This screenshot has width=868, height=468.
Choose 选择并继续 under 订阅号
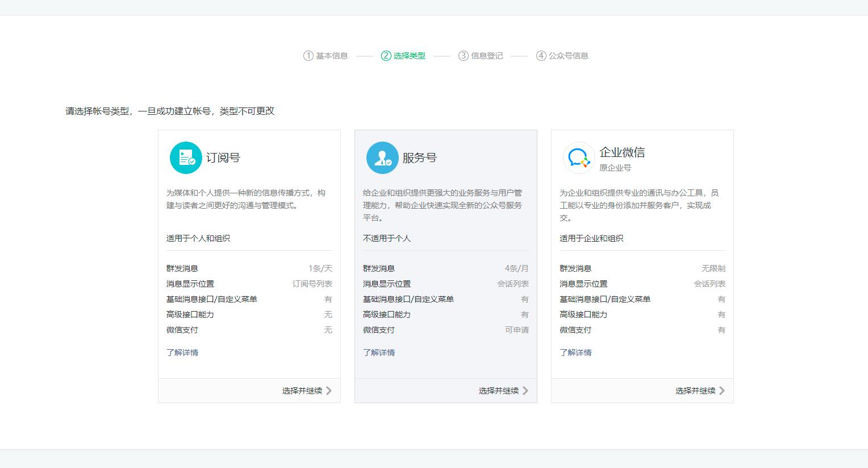(302, 391)
